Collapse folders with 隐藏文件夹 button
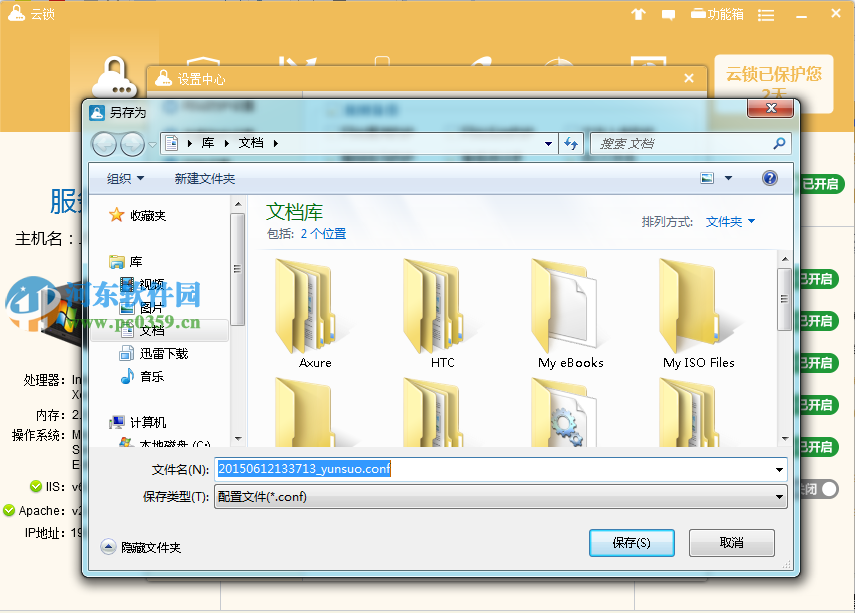Screen dimensions: 855x613 tap(141, 547)
